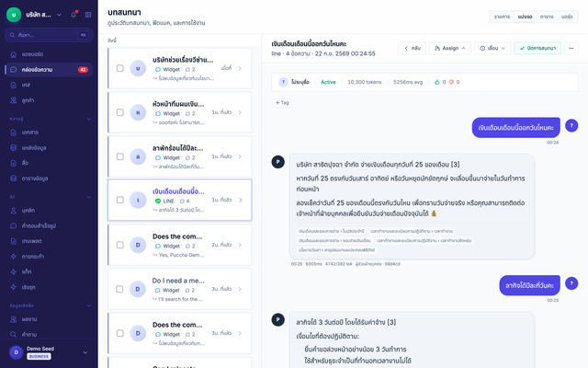Tick checkbox for ลาพักร้อนได้ปีละ conversation
588x368 pixels.
click(120, 156)
